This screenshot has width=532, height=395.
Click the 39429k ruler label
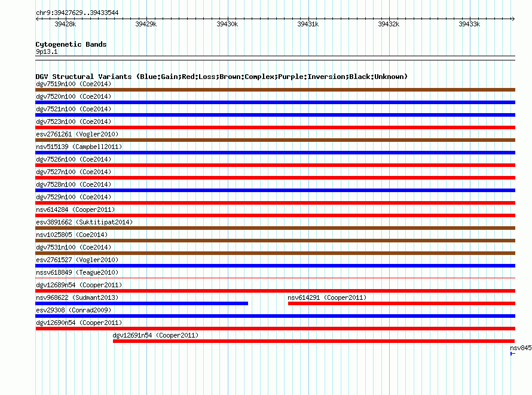click(146, 24)
